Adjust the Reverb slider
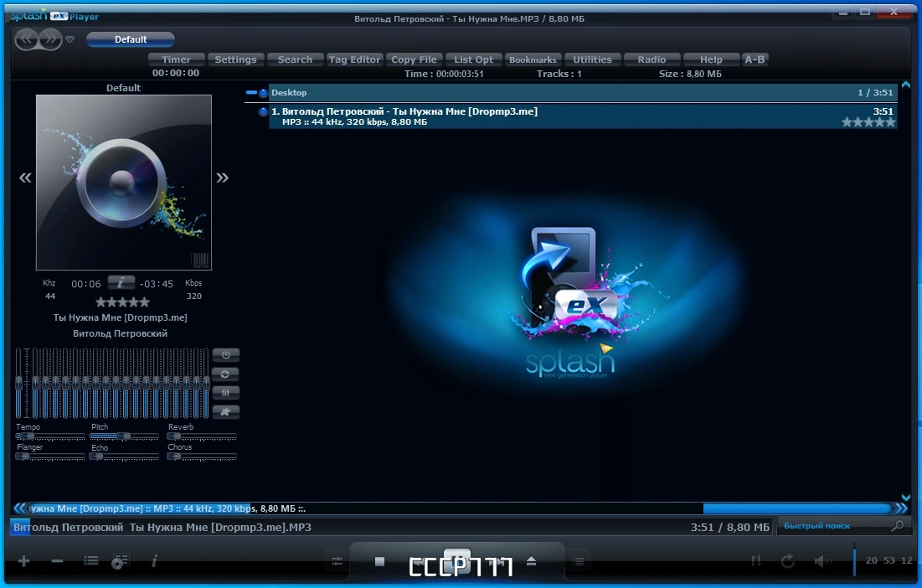This screenshot has height=588, width=922. pos(202,436)
